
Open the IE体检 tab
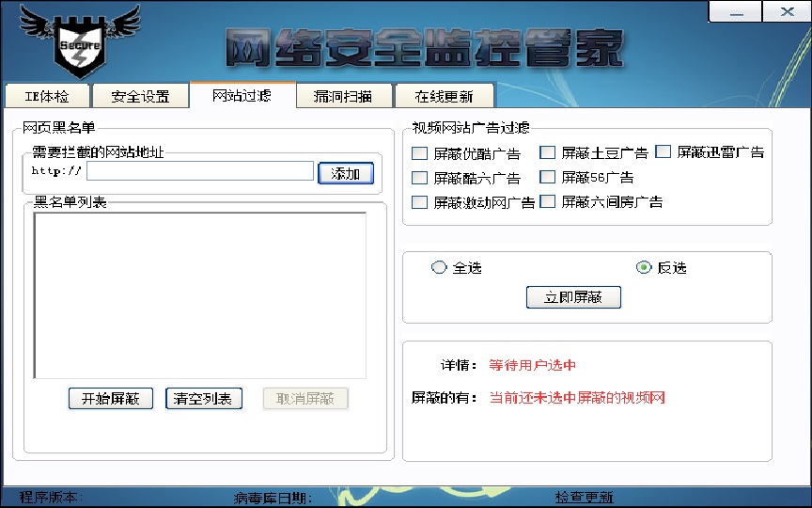click(47, 96)
